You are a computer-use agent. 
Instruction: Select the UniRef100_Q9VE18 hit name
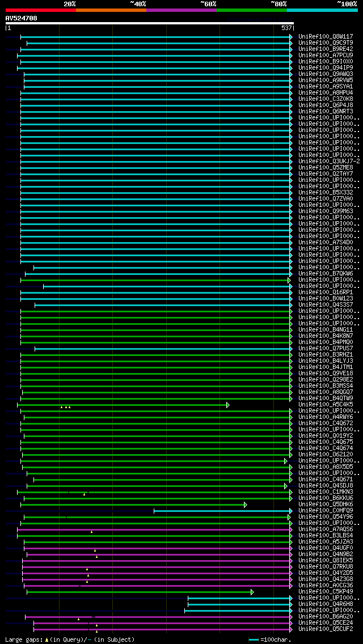point(326,374)
